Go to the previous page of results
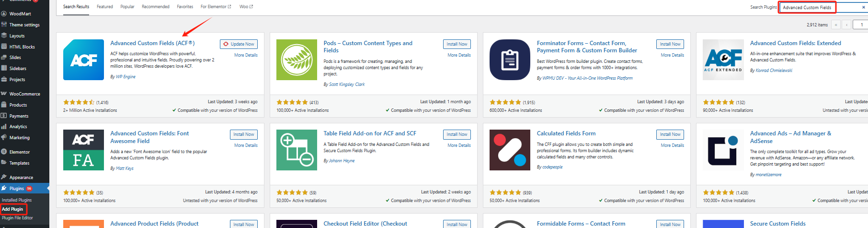 click(x=847, y=24)
